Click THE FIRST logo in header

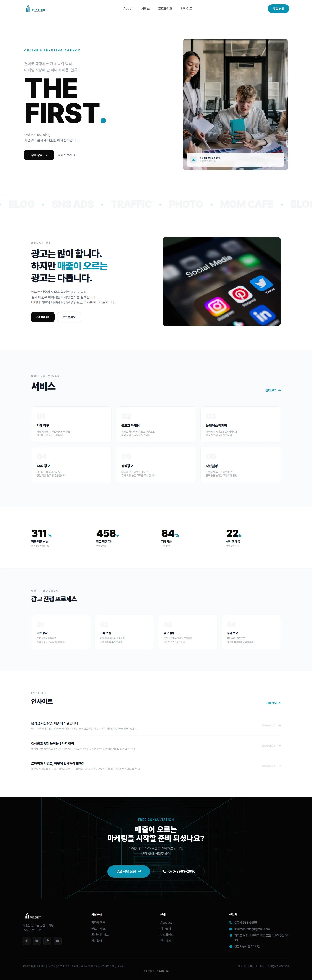tap(35, 9)
